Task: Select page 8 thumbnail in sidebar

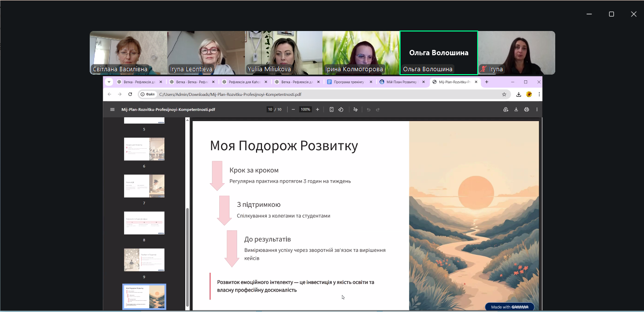Action: [144, 223]
